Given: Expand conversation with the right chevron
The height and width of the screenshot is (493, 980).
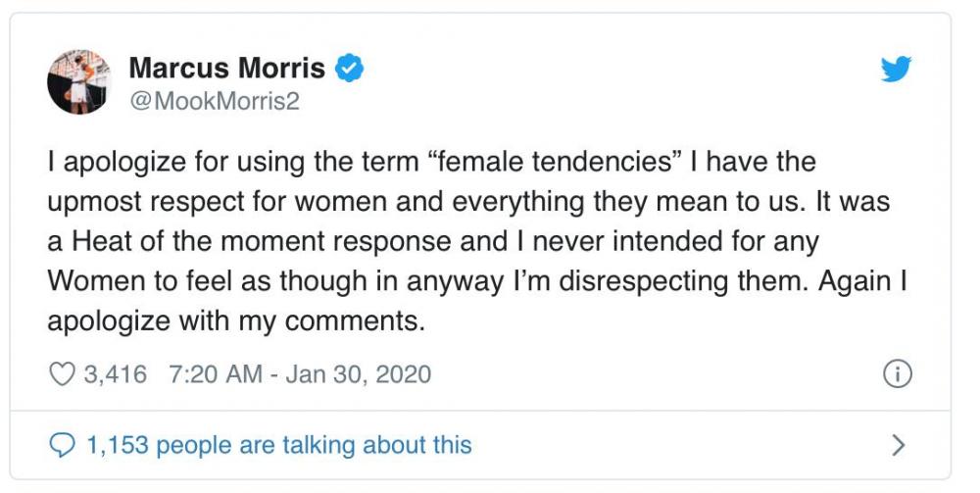Looking at the screenshot, I should coord(898,446).
